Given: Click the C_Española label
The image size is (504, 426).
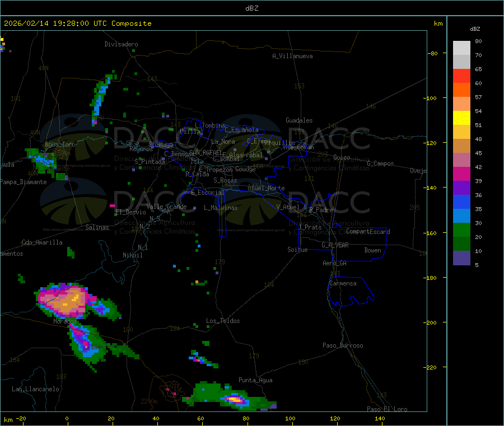Looking at the screenshot, I should tap(242, 130).
